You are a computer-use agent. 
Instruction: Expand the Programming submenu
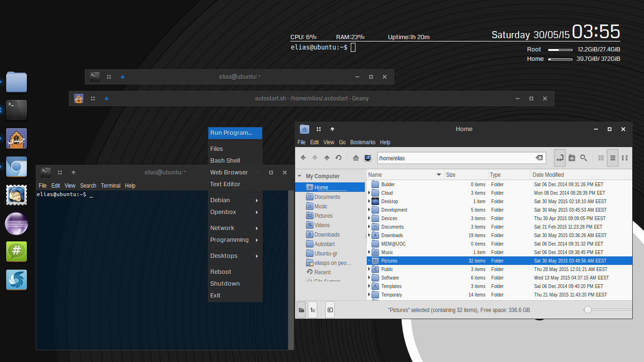point(235,240)
